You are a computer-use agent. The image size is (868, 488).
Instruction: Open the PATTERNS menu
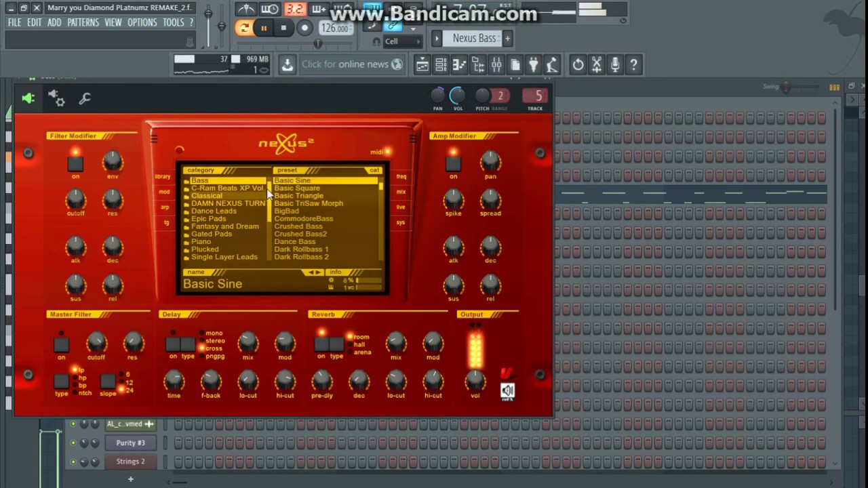[83, 22]
